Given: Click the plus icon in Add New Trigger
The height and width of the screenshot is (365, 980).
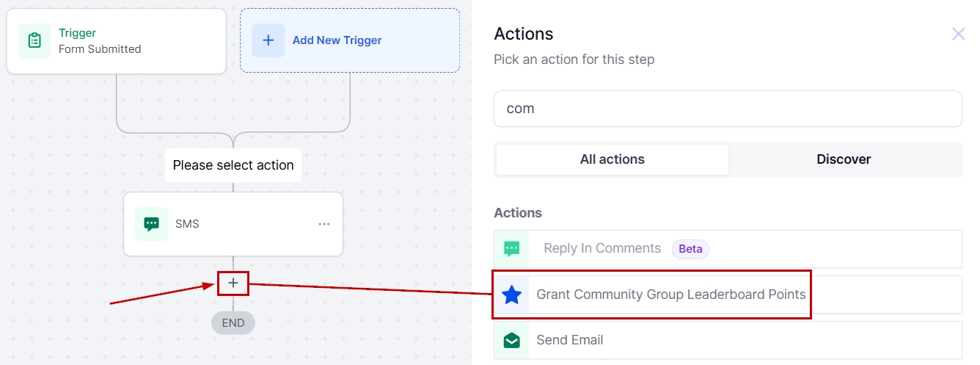Looking at the screenshot, I should coord(268,40).
